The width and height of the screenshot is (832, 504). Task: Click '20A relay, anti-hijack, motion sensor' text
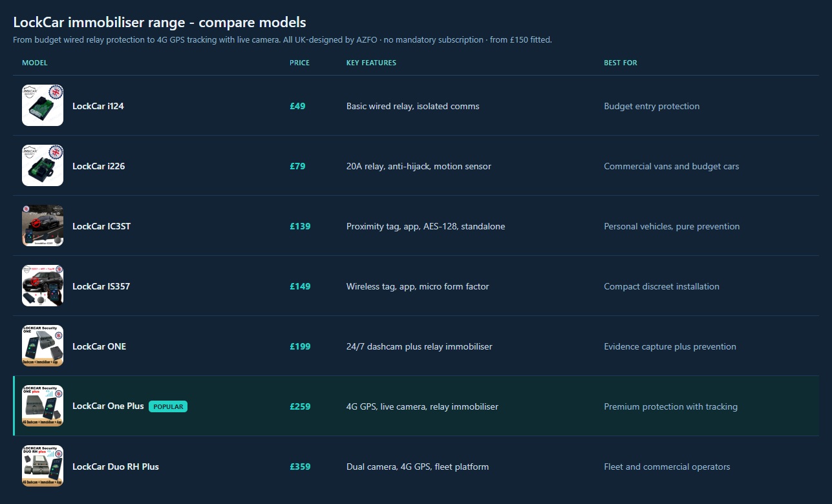[x=419, y=166]
